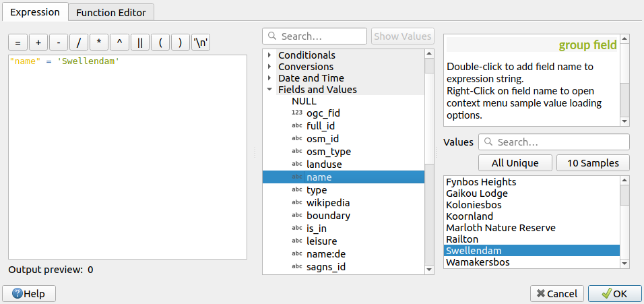Insert the multiplication operator

pos(99,42)
